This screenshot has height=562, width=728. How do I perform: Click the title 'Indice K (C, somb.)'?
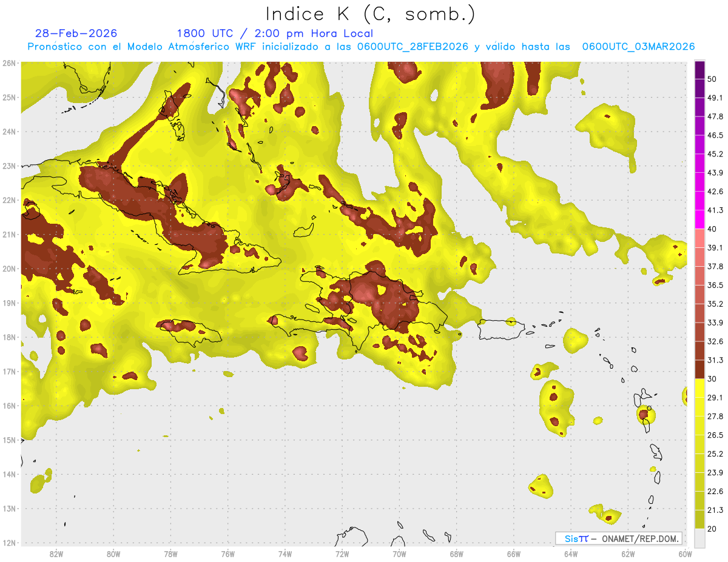371,13
